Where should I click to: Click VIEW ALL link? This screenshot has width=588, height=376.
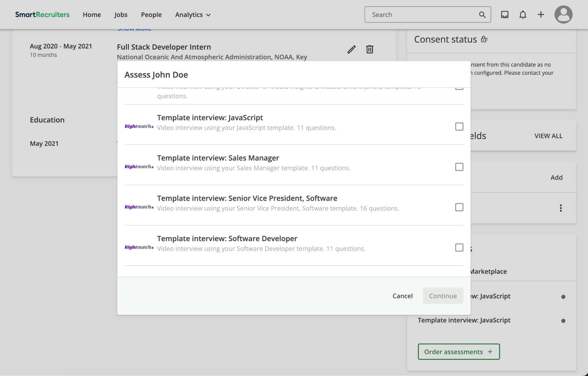coord(548,136)
